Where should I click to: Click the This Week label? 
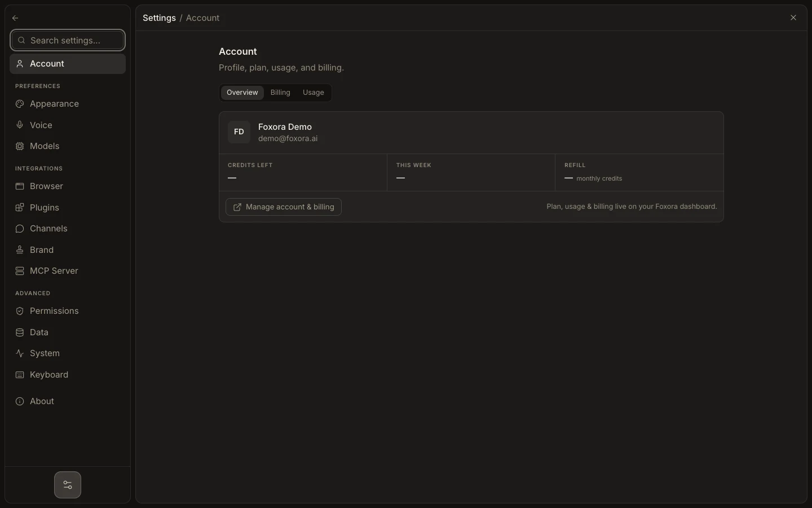(413, 165)
